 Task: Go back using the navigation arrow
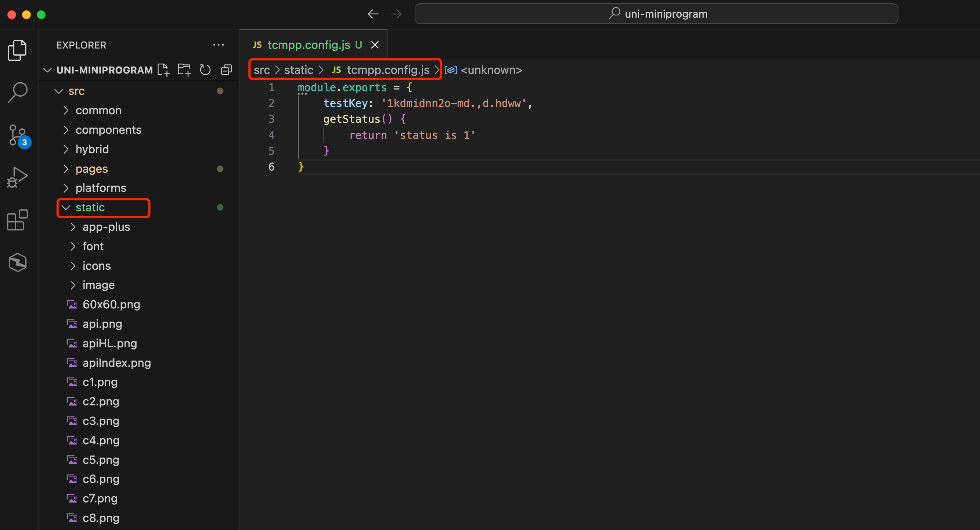tap(373, 14)
